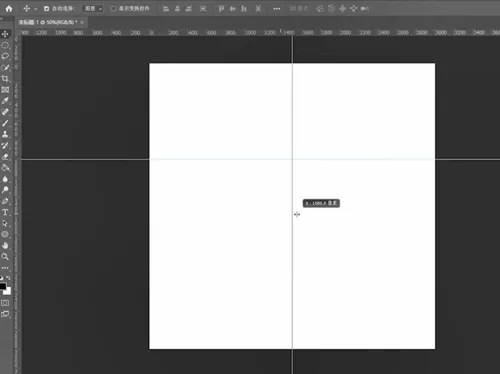Click the align left edges button
This screenshot has height=374, width=500.
[x=166, y=9]
